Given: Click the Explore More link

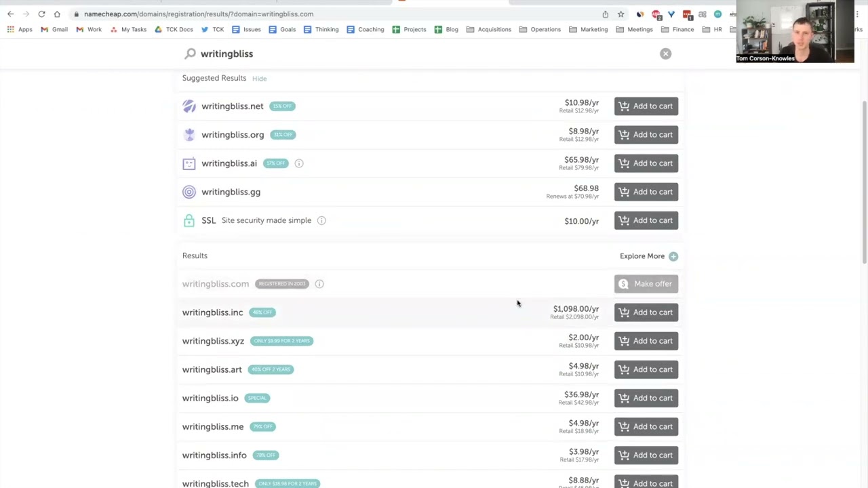Looking at the screenshot, I should click(642, 256).
